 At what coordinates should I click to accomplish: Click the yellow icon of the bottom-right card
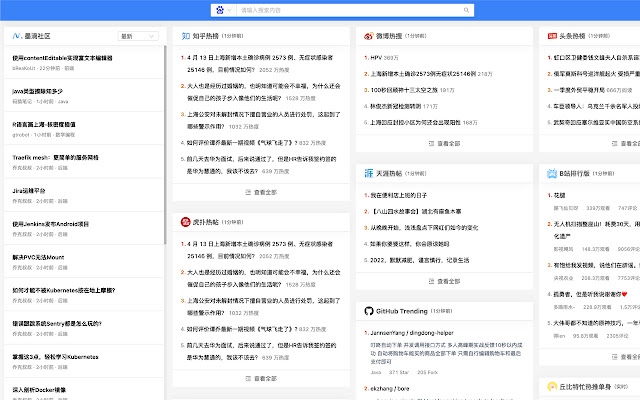coord(552,386)
